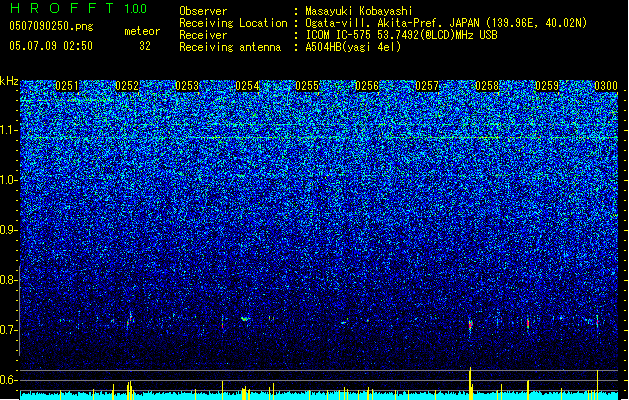
Task: Click the Observer label
Action: tap(203, 11)
